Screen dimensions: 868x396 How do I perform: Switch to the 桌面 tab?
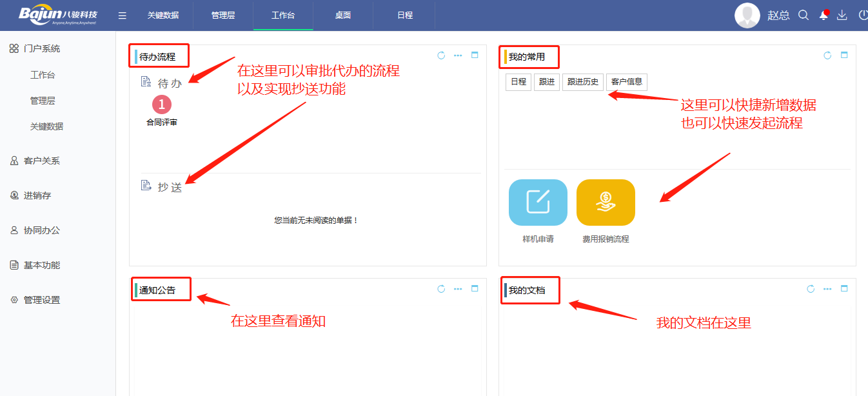coord(342,15)
